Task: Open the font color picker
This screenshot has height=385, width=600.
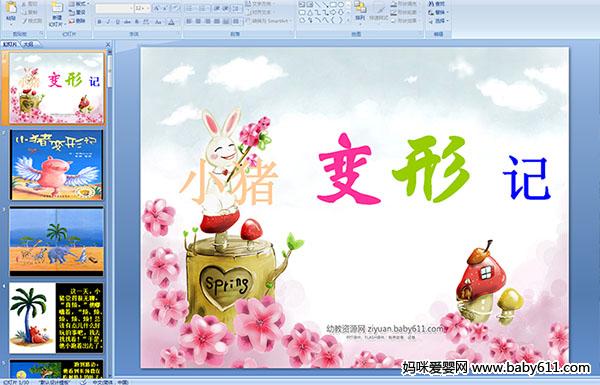Action: 171,22
